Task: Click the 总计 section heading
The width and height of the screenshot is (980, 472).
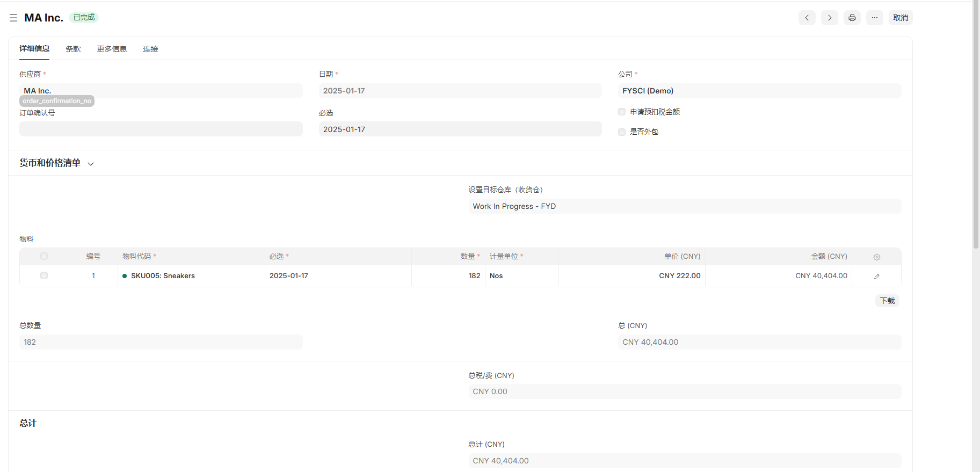Action: click(28, 423)
